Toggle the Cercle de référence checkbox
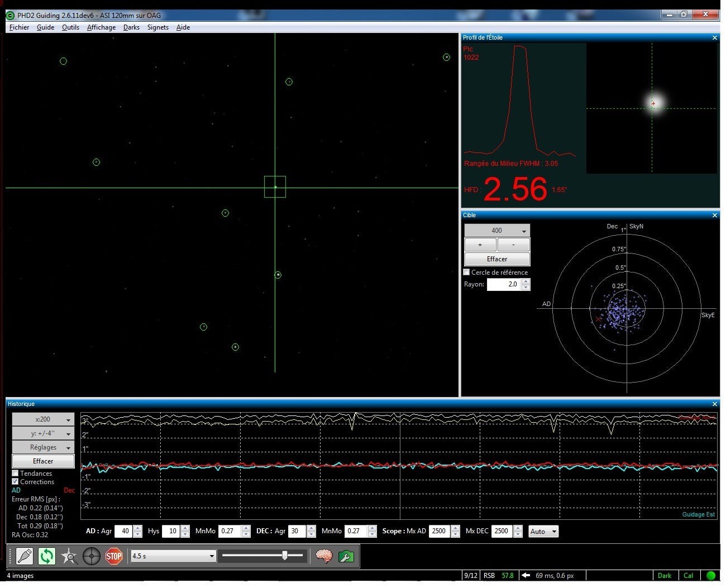The width and height of the screenshot is (726, 588). (467, 273)
